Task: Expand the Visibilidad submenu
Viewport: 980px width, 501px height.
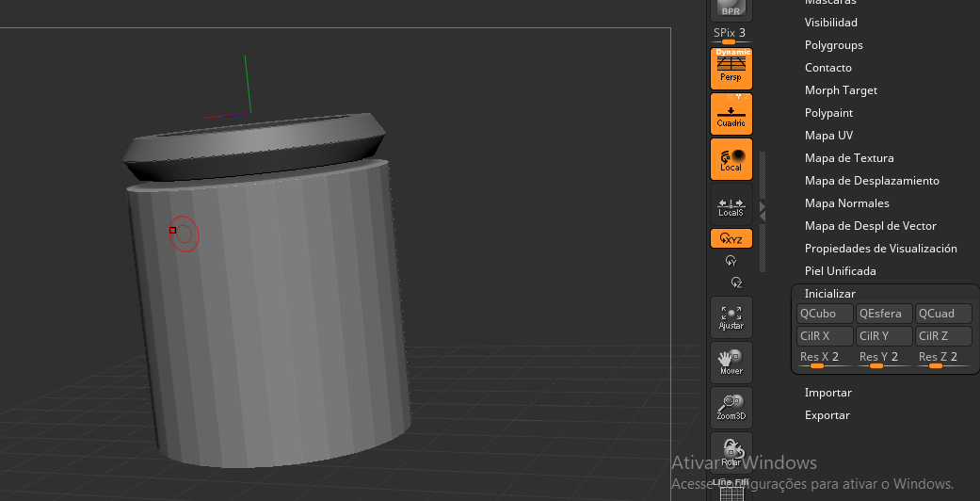Action: click(830, 23)
